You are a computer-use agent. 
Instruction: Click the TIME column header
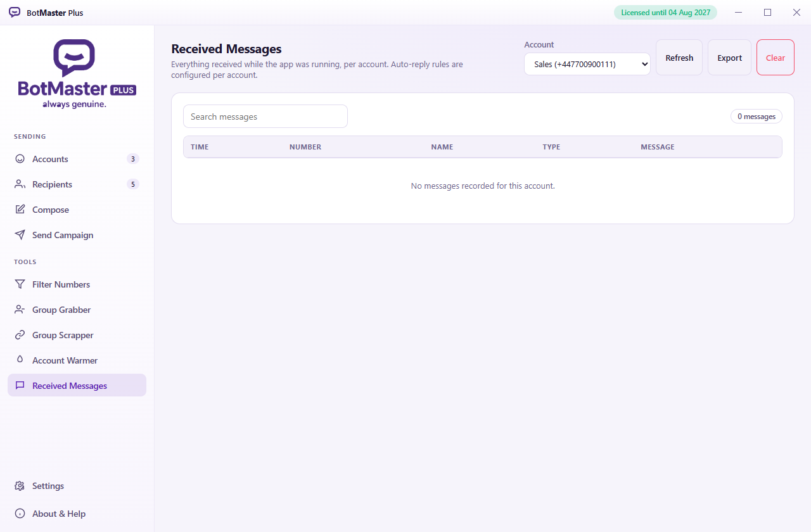pyautogui.click(x=200, y=147)
